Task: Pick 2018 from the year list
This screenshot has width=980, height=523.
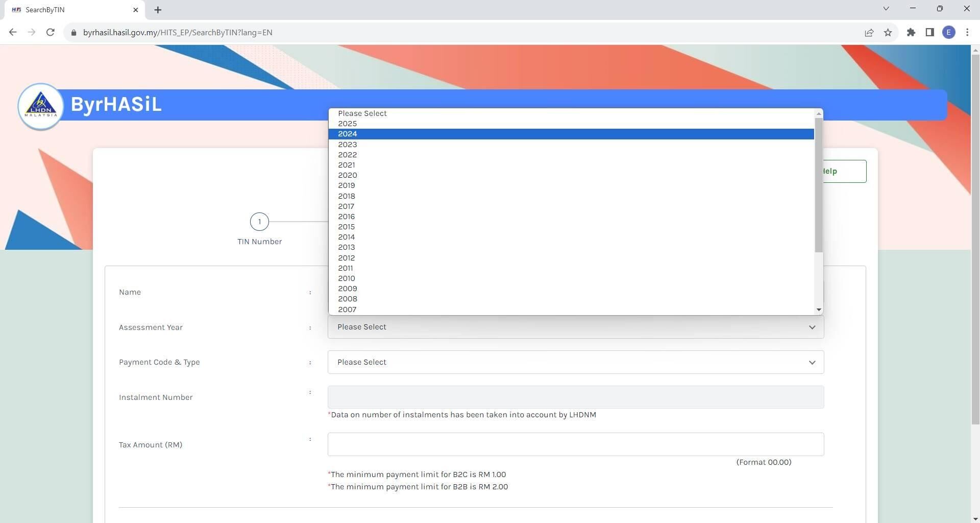Action: pyautogui.click(x=571, y=196)
